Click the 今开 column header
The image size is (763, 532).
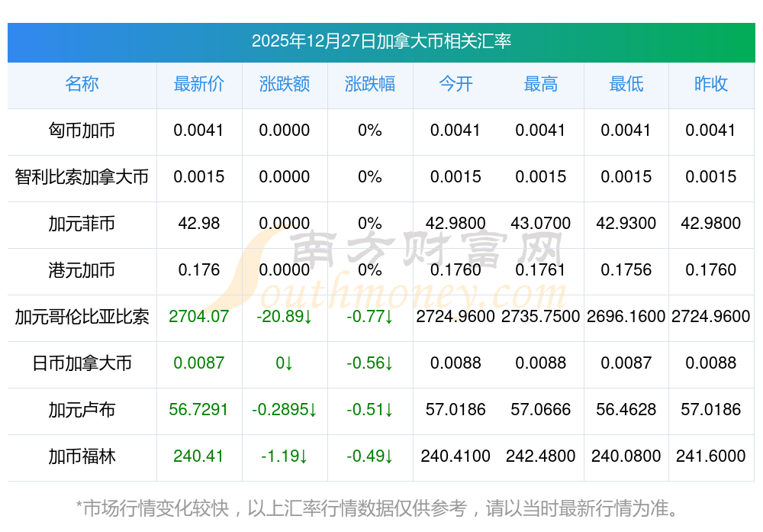click(x=456, y=84)
